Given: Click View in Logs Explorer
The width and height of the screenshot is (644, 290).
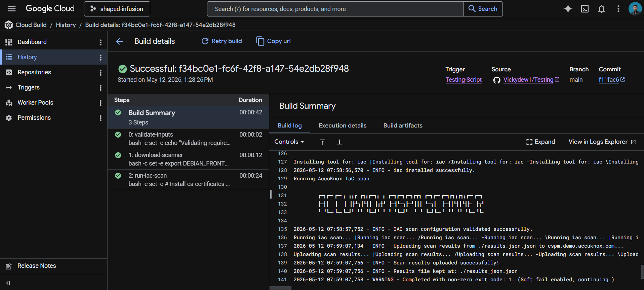Looking at the screenshot, I should (602, 142).
